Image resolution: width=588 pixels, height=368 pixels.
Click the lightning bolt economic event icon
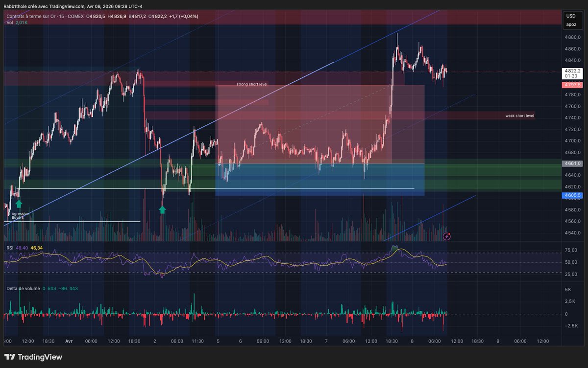447,236
